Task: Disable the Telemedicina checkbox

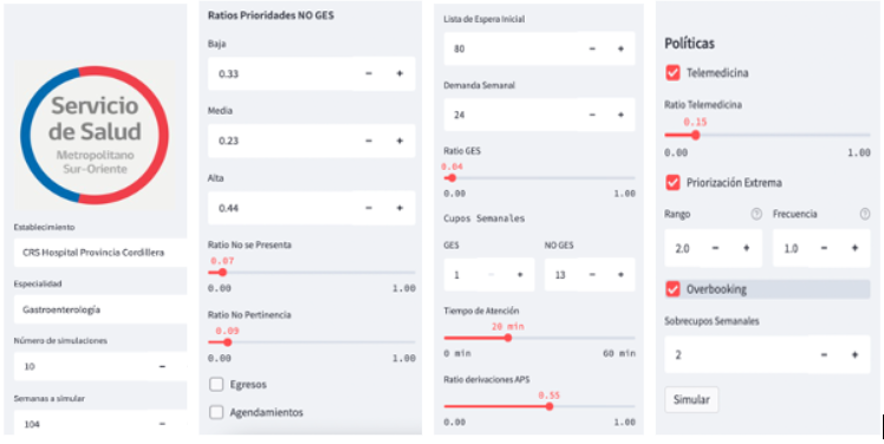Action: pyautogui.click(x=673, y=73)
